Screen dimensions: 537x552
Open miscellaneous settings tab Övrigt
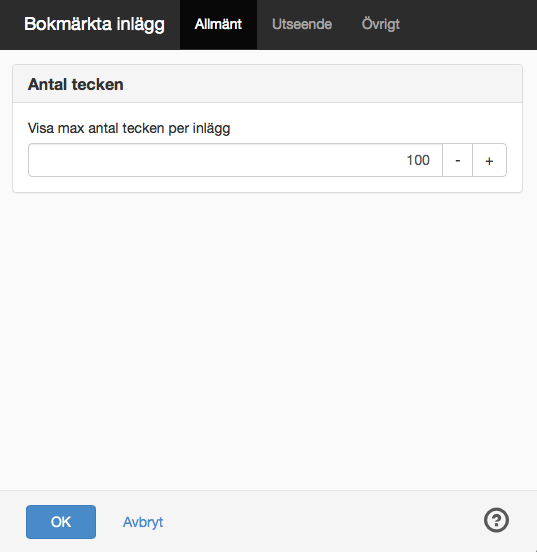(381, 24)
